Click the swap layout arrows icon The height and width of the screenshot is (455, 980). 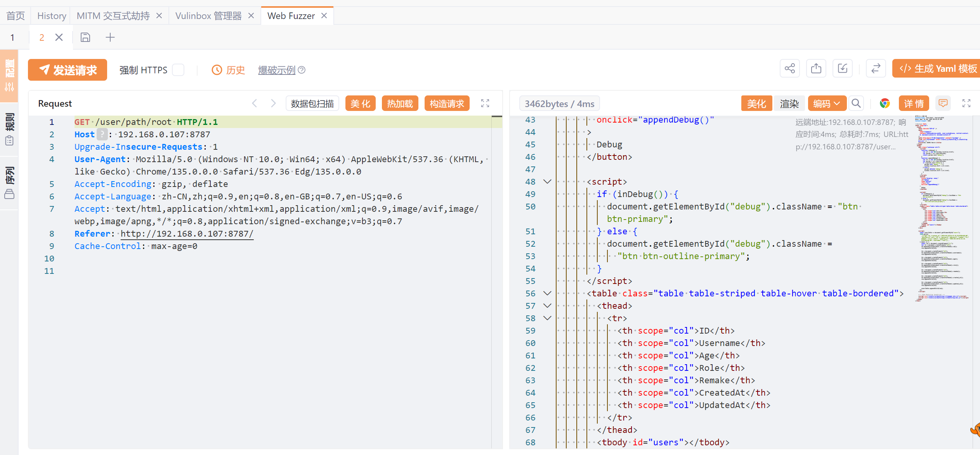tap(876, 69)
